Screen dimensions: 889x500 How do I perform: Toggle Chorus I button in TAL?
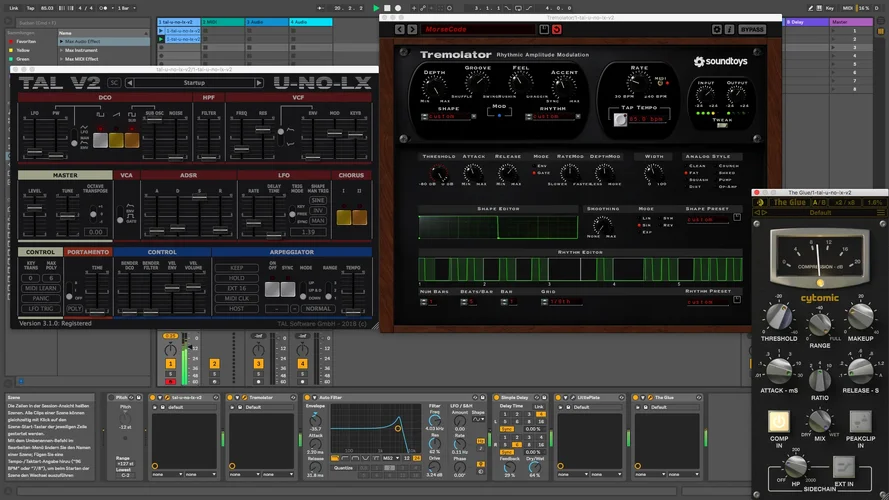click(x=344, y=217)
